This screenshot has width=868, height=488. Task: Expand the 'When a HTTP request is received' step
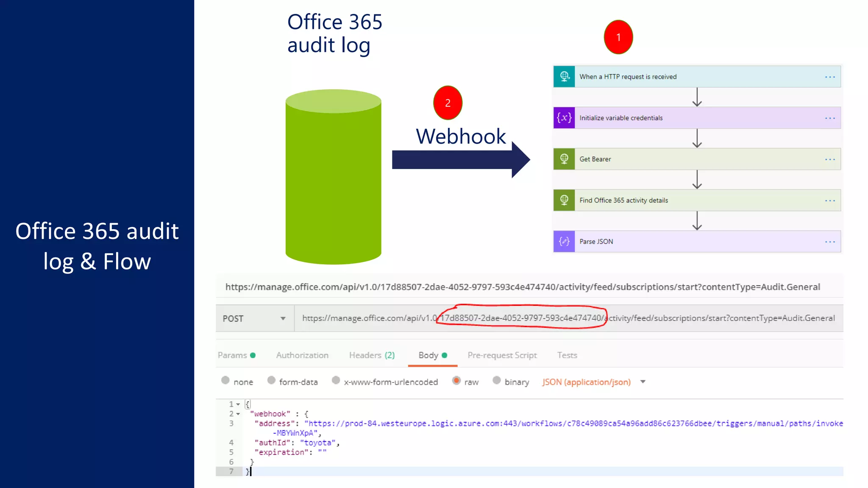pos(697,77)
